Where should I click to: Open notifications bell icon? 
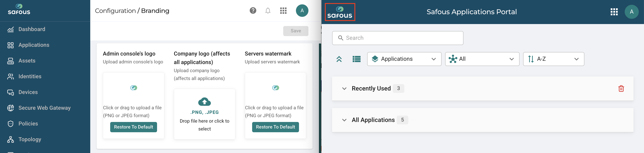click(268, 11)
